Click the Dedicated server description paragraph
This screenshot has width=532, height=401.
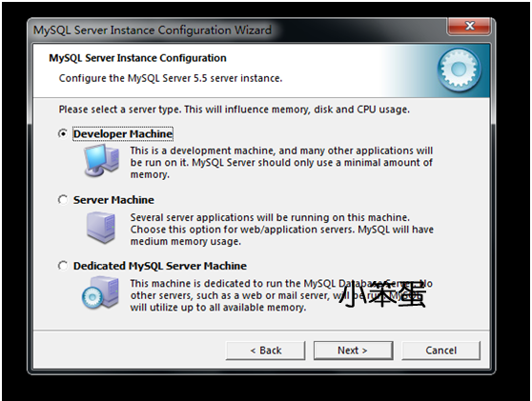[281, 295]
